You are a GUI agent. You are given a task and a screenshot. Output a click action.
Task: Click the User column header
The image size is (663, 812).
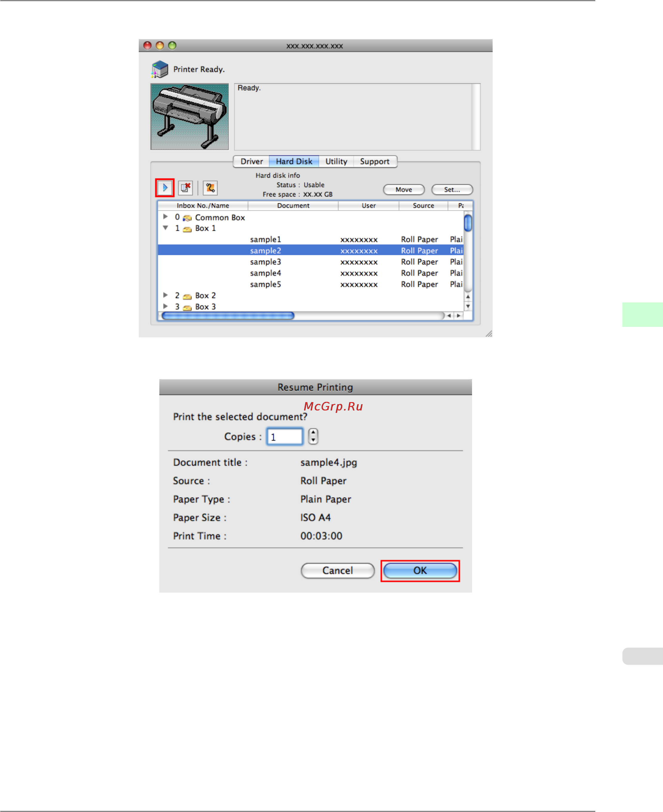(x=368, y=206)
